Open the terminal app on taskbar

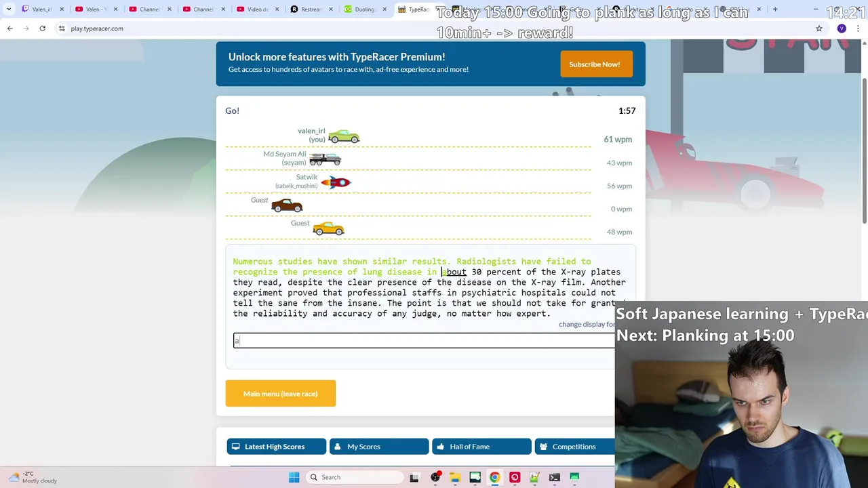click(555, 477)
